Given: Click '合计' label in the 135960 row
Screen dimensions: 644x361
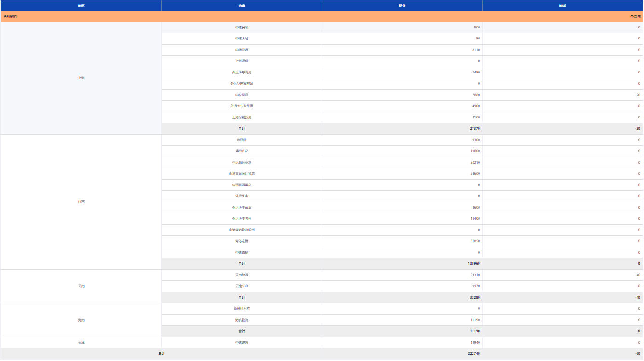Looking at the screenshot, I should pyautogui.click(x=242, y=264).
